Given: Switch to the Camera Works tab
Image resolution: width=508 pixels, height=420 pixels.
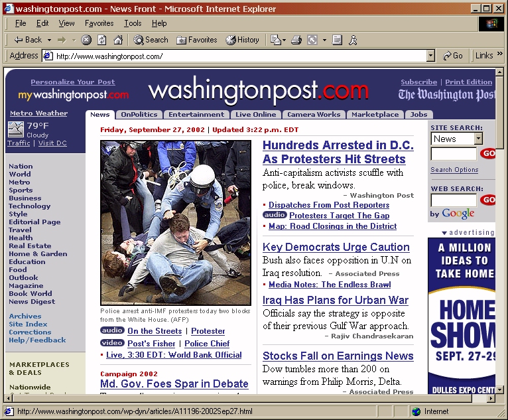Looking at the screenshot, I should [314, 115].
